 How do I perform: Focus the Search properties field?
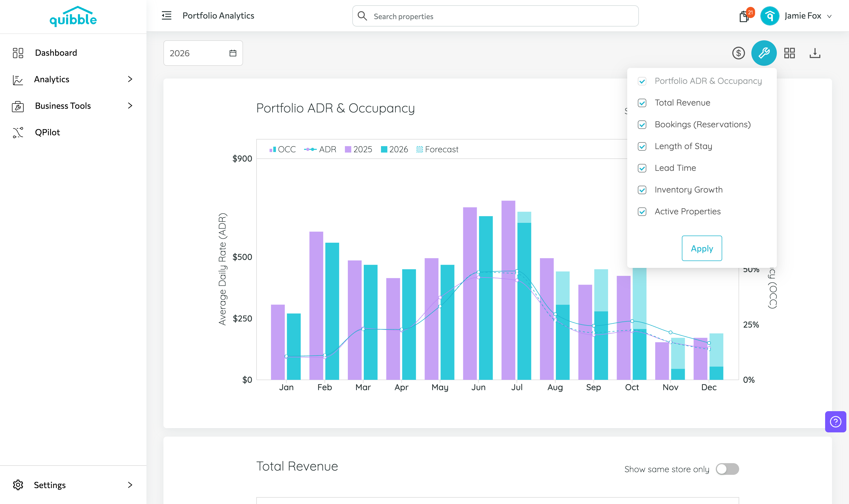496,16
